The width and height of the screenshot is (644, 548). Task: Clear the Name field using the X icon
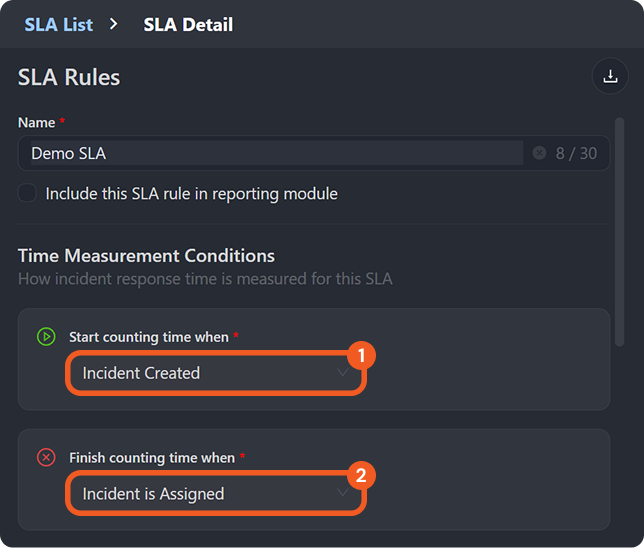[x=539, y=153]
